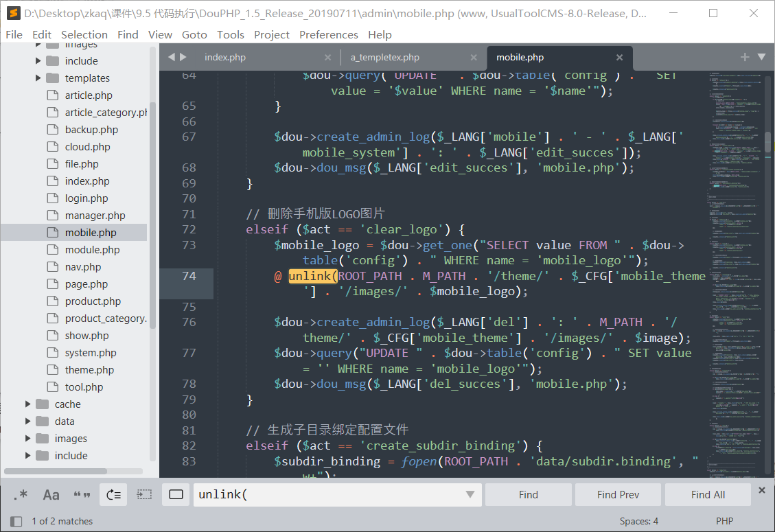775x532 pixels.
Task: Click the minimap code overview
Action: coord(734,273)
